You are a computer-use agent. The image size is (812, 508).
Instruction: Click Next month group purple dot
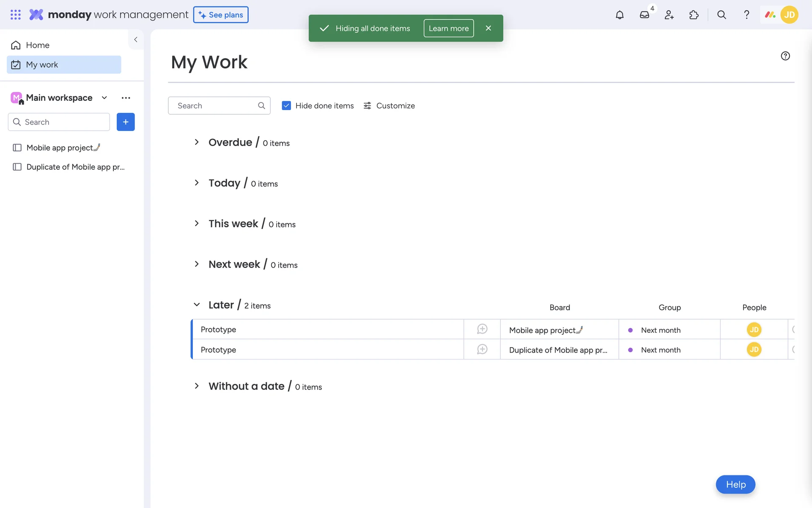coord(630,330)
